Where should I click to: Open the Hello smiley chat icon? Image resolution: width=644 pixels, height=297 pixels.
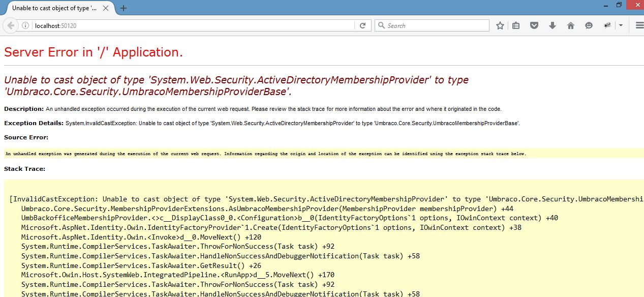click(x=589, y=25)
